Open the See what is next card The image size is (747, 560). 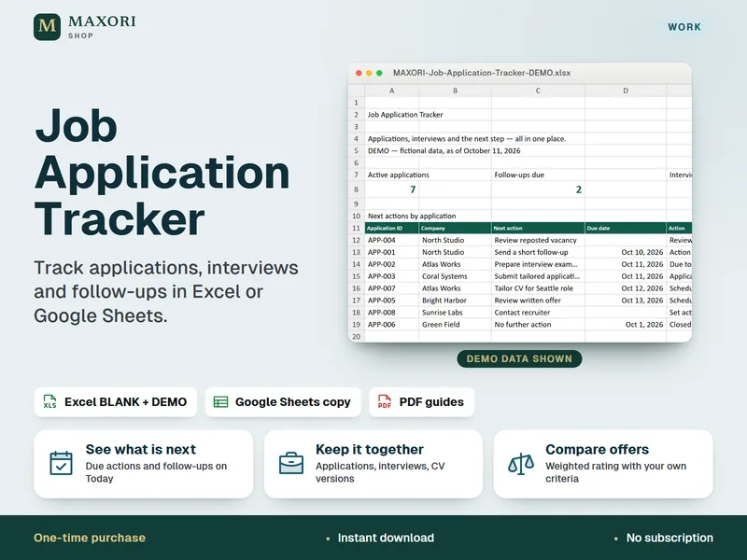[x=144, y=464]
